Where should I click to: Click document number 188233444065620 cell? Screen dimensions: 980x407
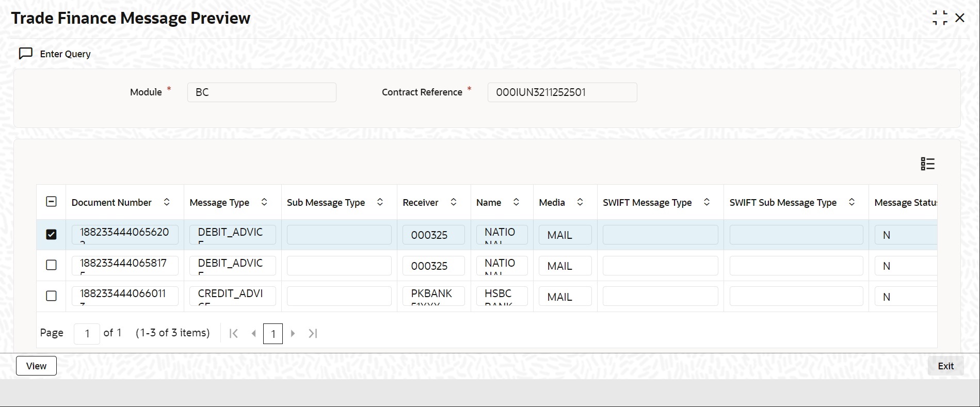pyautogui.click(x=125, y=235)
